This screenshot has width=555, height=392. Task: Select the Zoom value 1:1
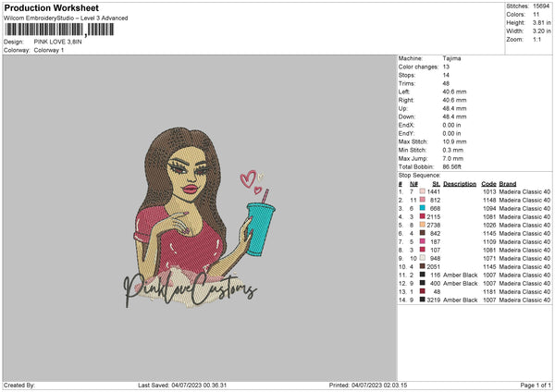coord(536,39)
